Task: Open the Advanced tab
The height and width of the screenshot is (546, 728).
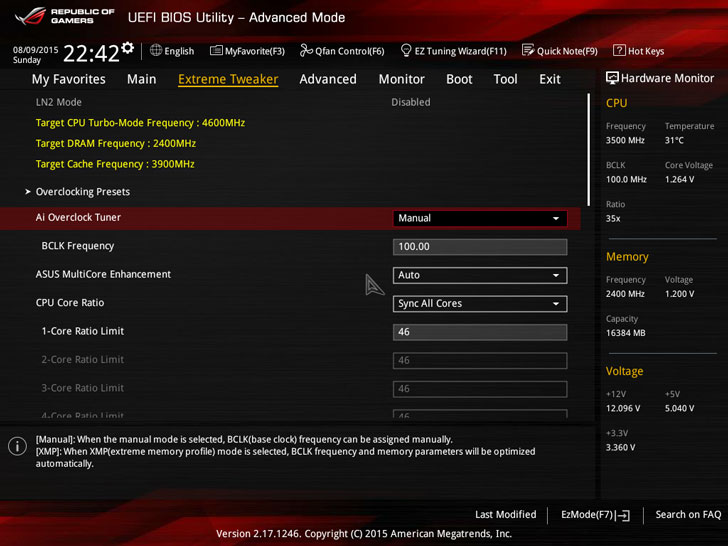Action: coord(328,79)
